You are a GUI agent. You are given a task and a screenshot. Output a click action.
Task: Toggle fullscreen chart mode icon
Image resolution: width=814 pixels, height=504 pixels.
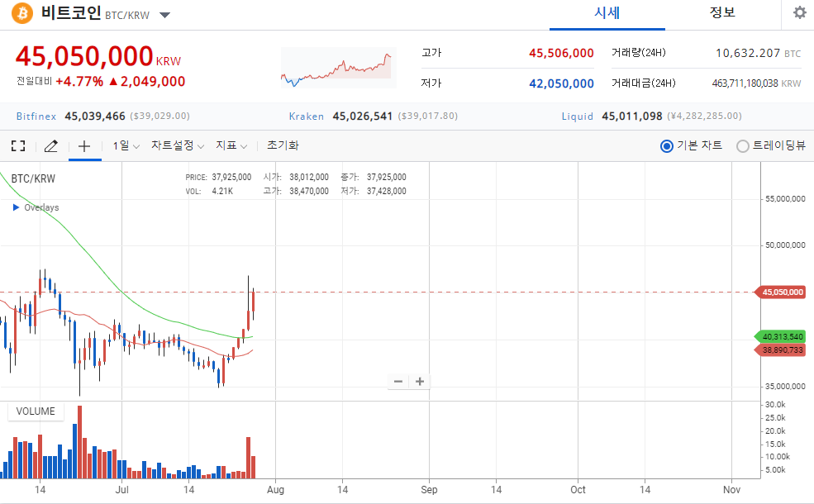[18, 146]
